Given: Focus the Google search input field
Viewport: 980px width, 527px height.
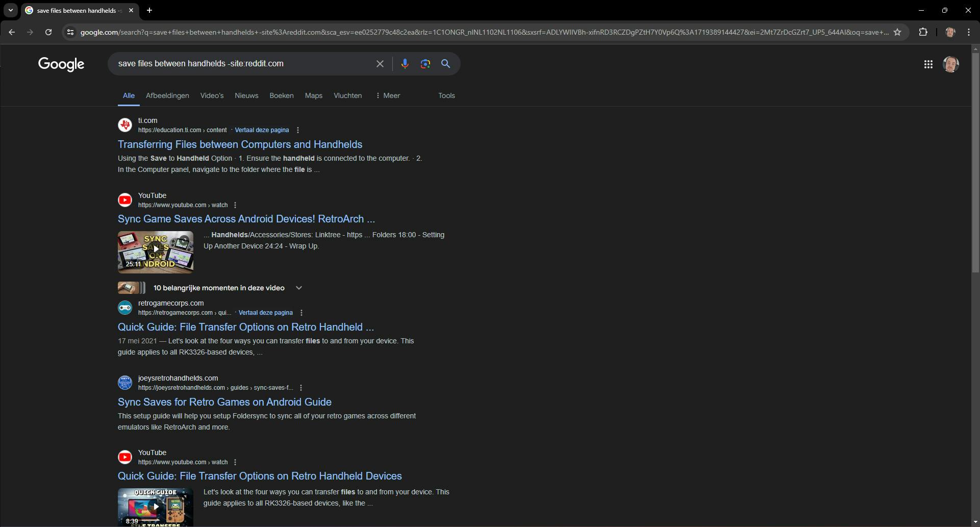Looking at the screenshot, I should pyautogui.click(x=243, y=64).
